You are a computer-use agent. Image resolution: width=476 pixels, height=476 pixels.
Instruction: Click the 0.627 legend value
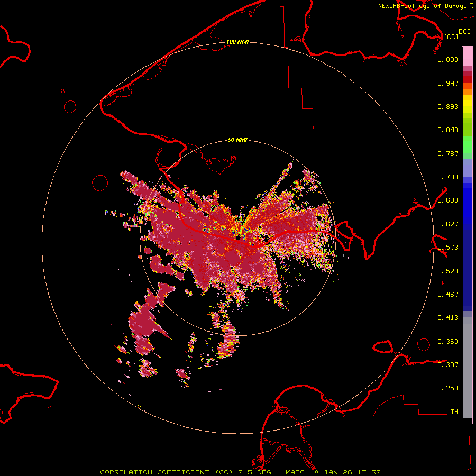pyautogui.click(x=448, y=224)
